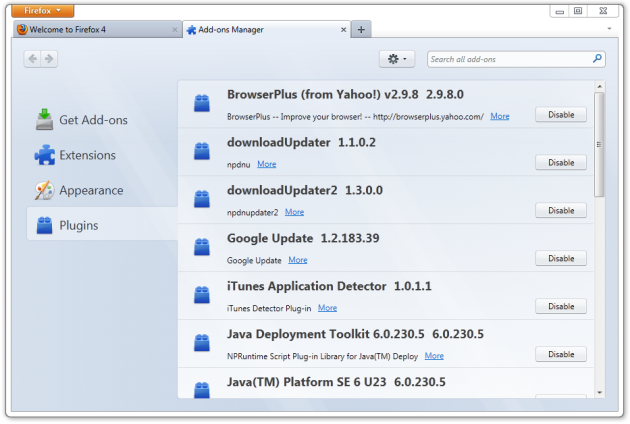Image resolution: width=630 pixels, height=424 pixels.
Task: Click the Add-ons Manager tab puzzle icon
Action: [191, 30]
